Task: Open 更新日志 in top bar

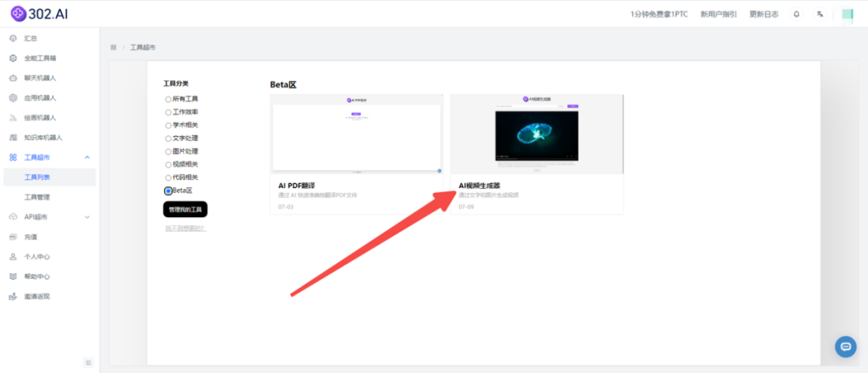Action: [x=764, y=14]
